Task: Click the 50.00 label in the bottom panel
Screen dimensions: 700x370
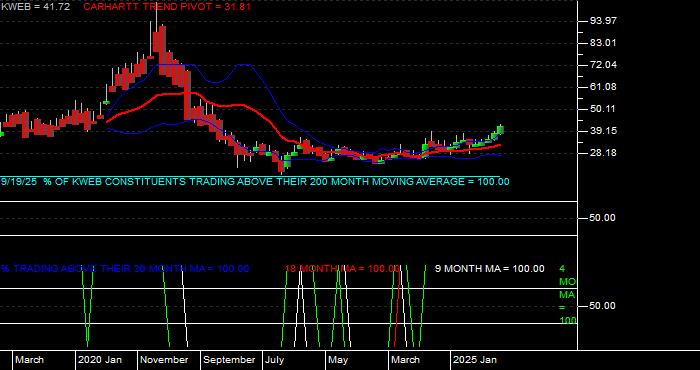Action: point(604,306)
